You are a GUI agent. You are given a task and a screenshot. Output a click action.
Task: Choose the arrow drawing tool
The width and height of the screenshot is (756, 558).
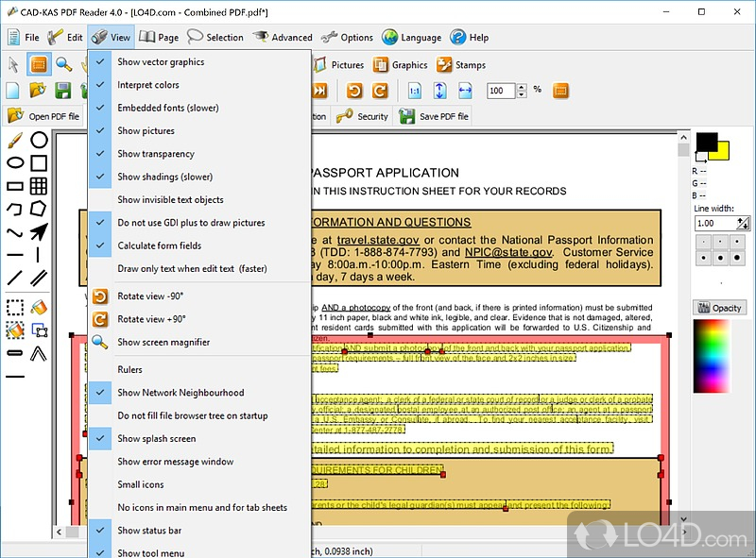coord(39,231)
